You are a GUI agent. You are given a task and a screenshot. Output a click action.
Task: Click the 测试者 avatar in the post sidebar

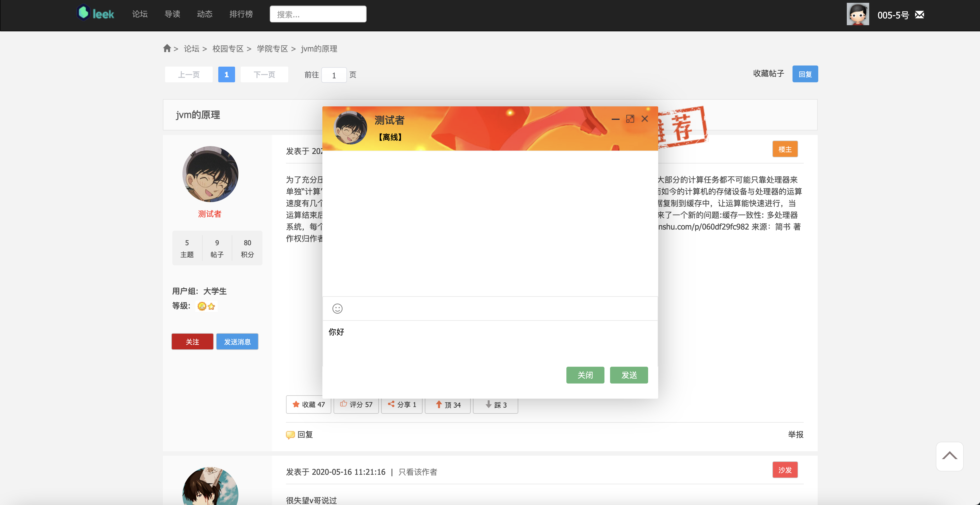pyautogui.click(x=210, y=174)
